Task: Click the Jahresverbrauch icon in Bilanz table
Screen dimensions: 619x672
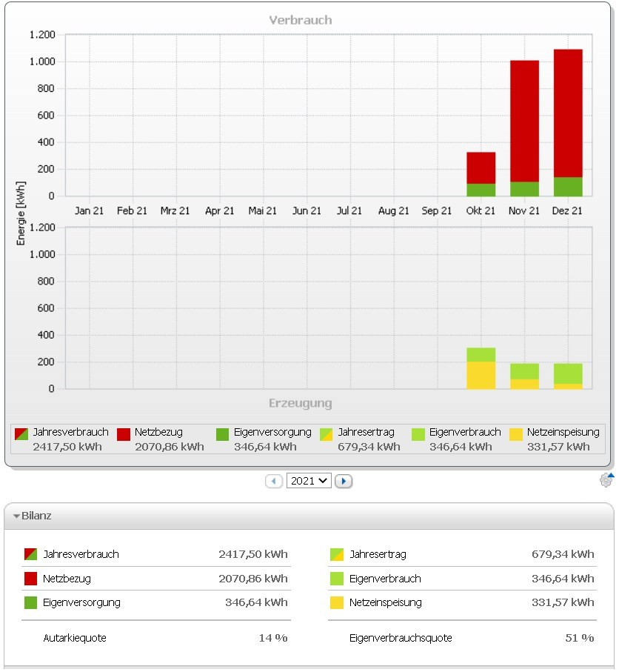Action: pyautogui.click(x=30, y=554)
